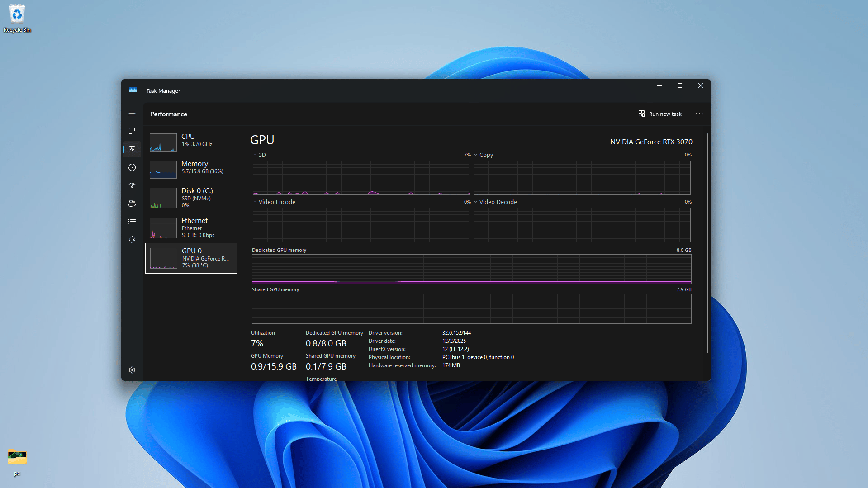Select CPU in the performance list

click(x=191, y=141)
